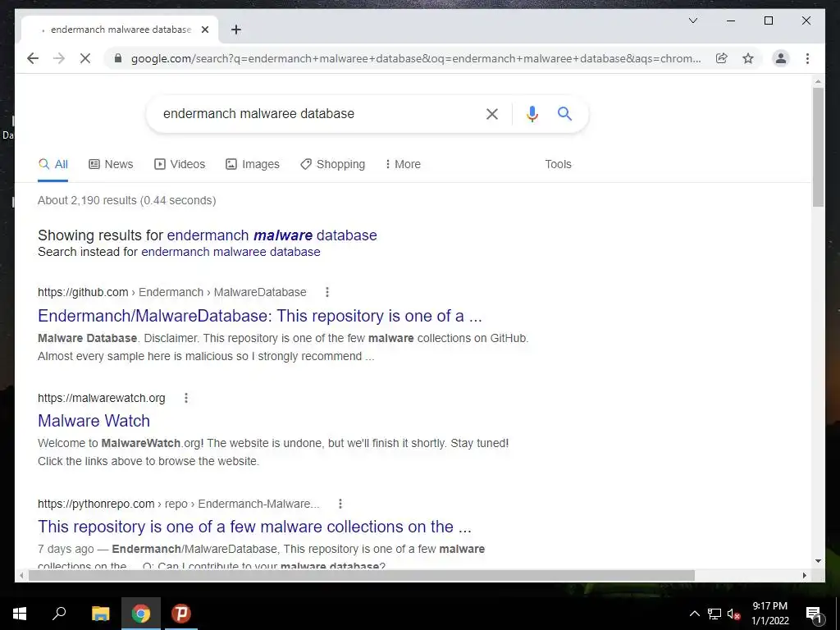Open the notification center
The image size is (840, 630).
coord(814,614)
